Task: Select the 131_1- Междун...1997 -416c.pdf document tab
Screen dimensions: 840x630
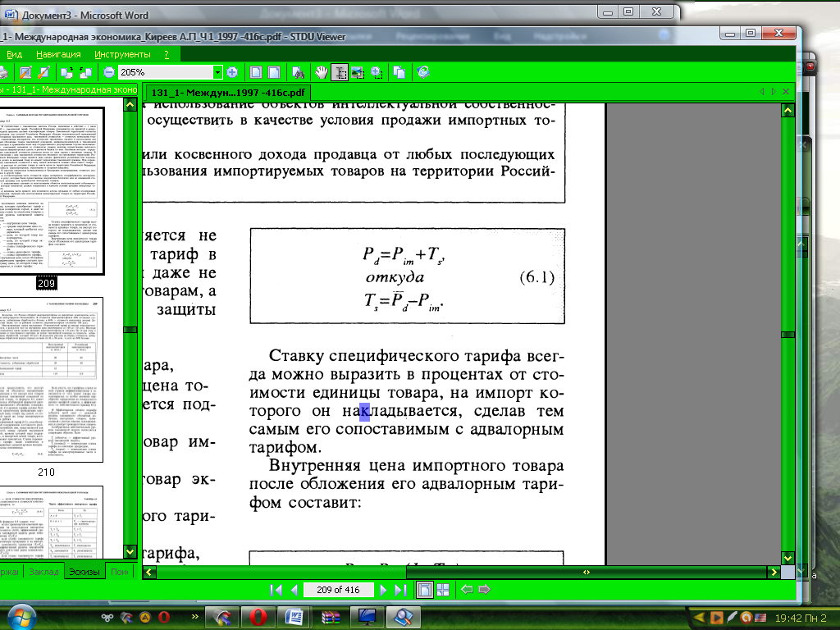Action: tap(228, 92)
